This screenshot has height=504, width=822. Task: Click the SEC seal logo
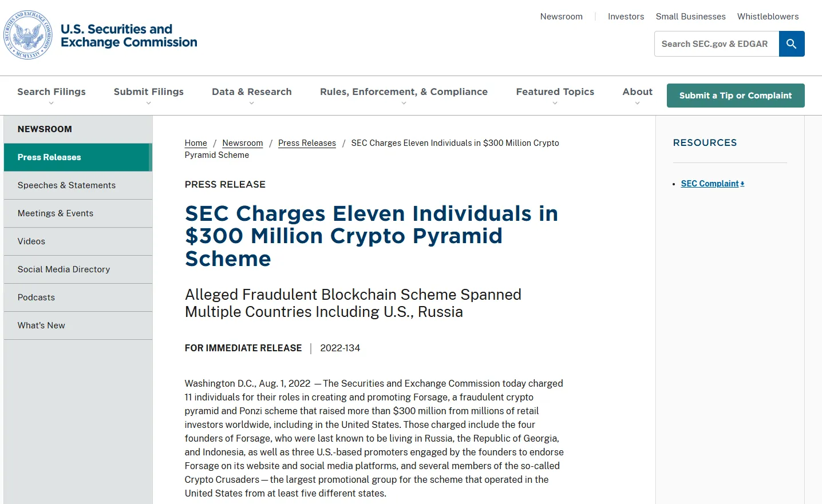coord(28,35)
